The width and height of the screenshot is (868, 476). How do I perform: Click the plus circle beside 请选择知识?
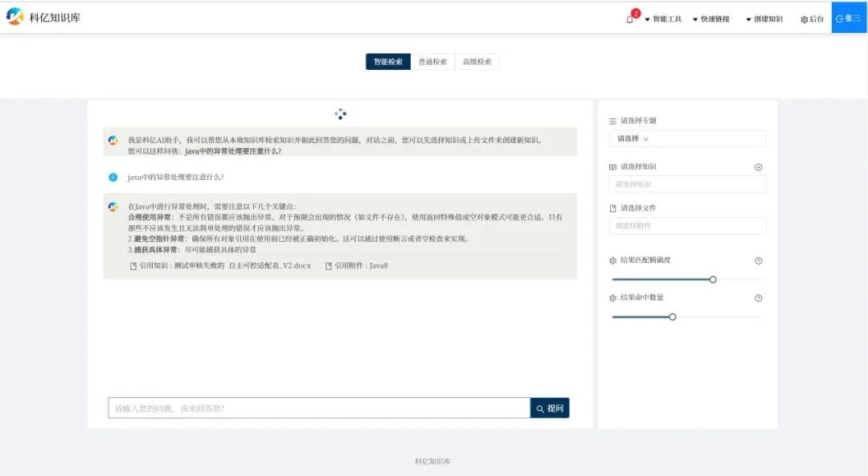click(x=758, y=167)
